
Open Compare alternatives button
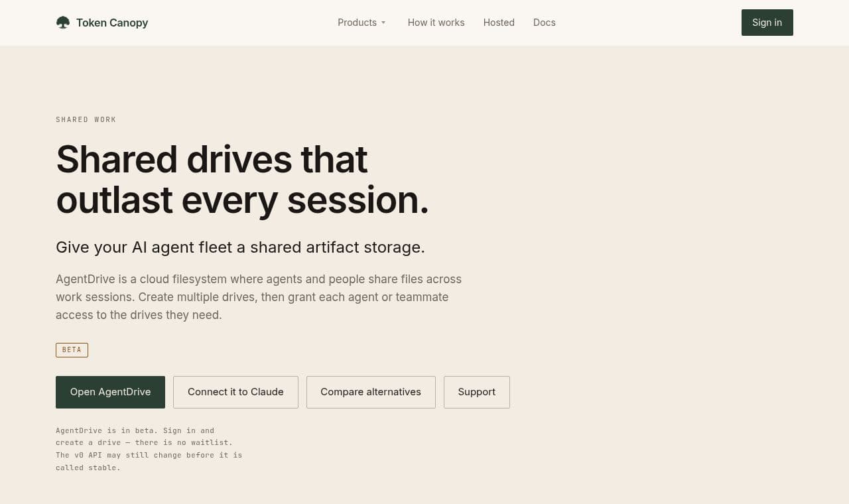[x=371, y=392]
